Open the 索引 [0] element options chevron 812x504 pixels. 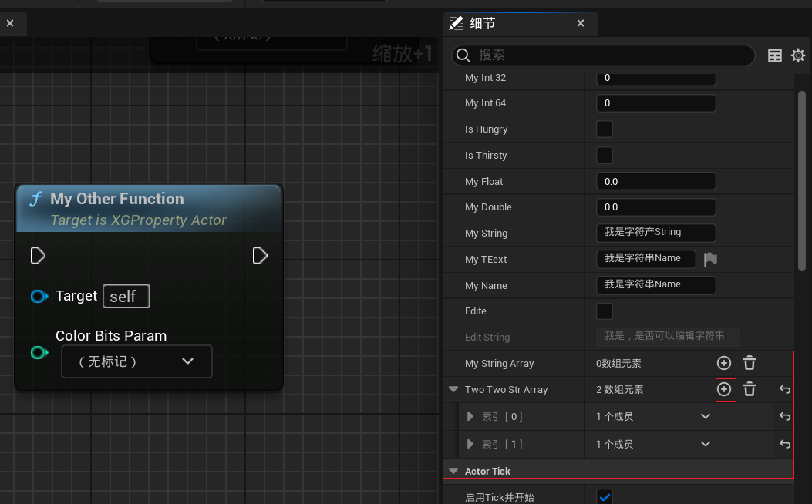point(706,416)
